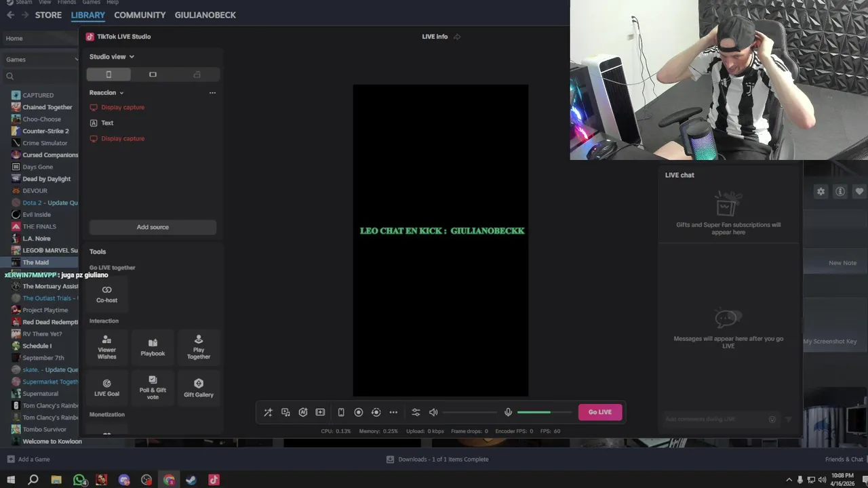Click the Steam library search magnifier
The width and height of the screenshot is (868, 488).
click(x=10, y=76)
